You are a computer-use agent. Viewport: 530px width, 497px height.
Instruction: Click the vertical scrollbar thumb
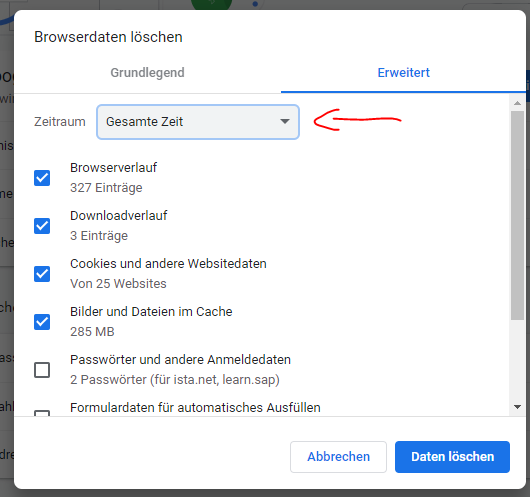click(517, 215)
